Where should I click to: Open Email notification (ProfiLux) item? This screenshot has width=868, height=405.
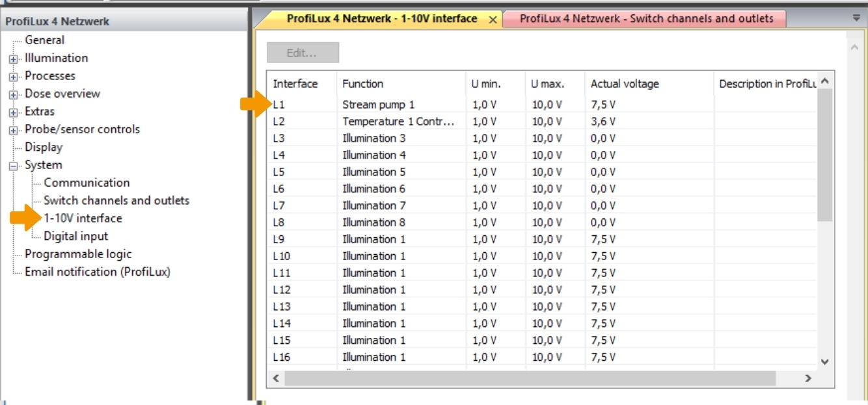pyautogui.click(x=98, y=272)
